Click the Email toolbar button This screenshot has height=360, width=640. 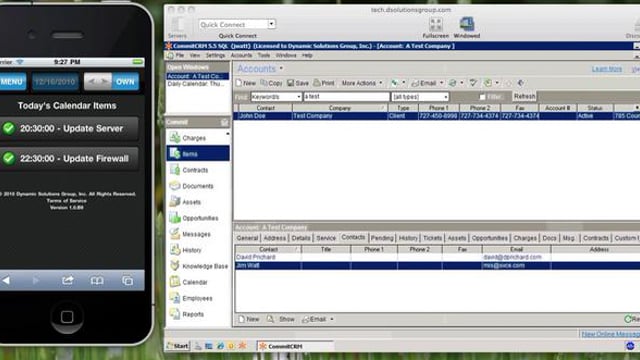(424, 83)
